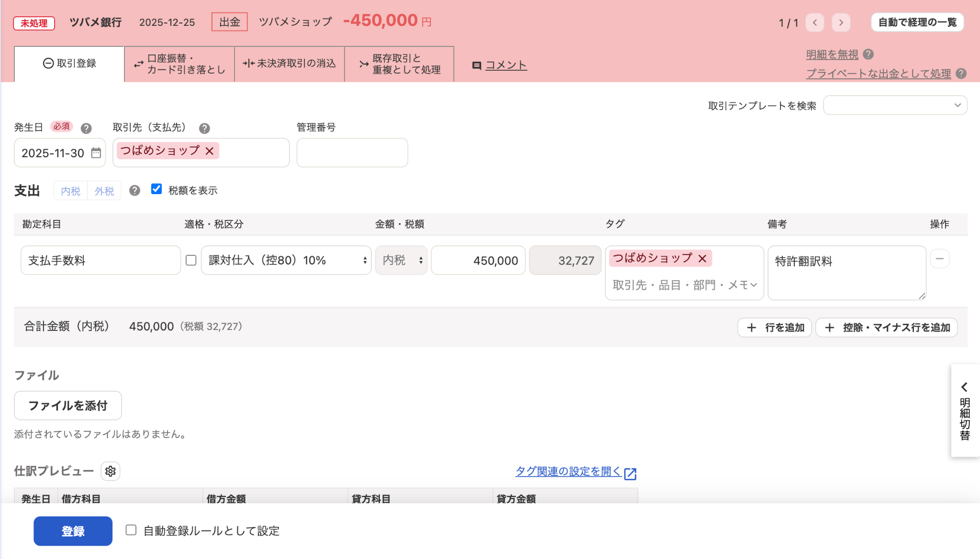
Task: Click the minus icon to delete row
Action: tap(940, 259)
